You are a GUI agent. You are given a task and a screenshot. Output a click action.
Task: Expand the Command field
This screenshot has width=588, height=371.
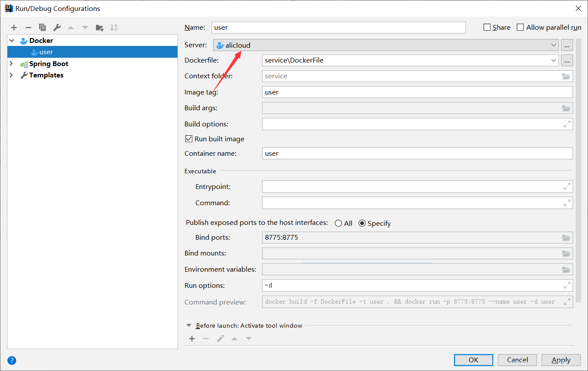(x=567, y=203)
